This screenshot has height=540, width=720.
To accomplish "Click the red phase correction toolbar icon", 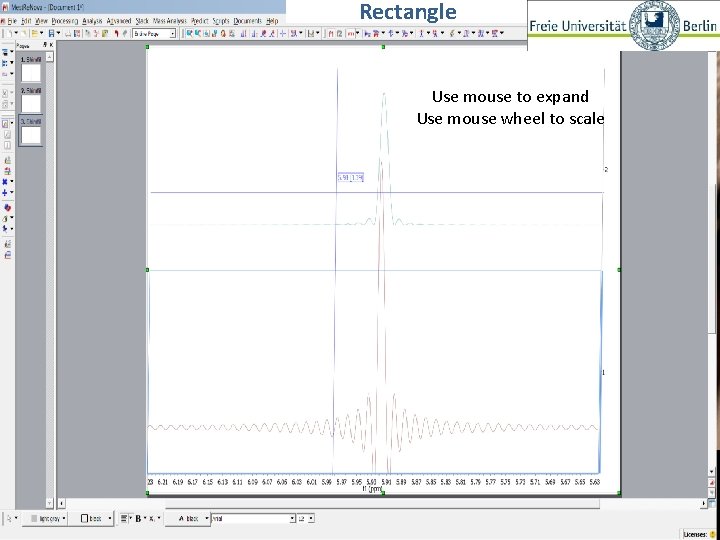I will coord(351,34).
